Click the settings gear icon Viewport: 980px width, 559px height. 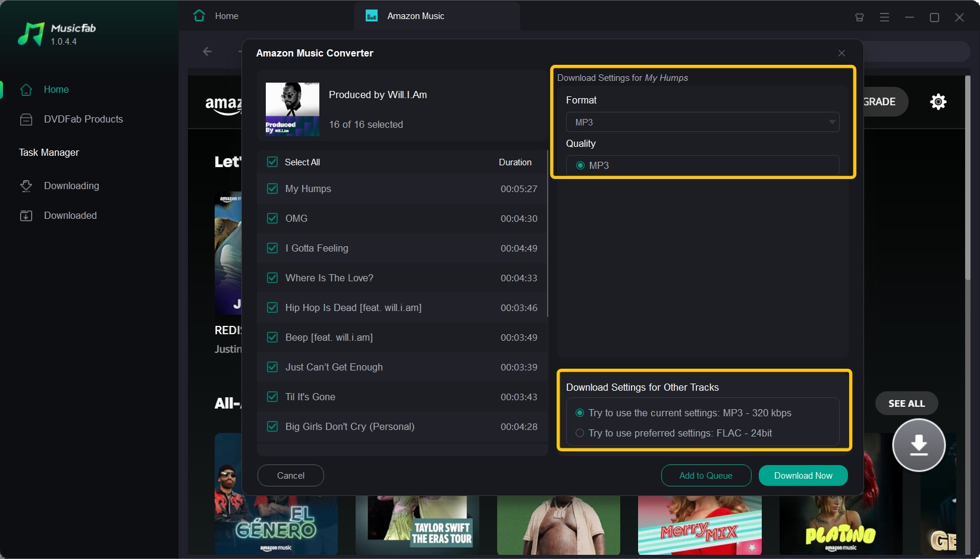point(938,102)
